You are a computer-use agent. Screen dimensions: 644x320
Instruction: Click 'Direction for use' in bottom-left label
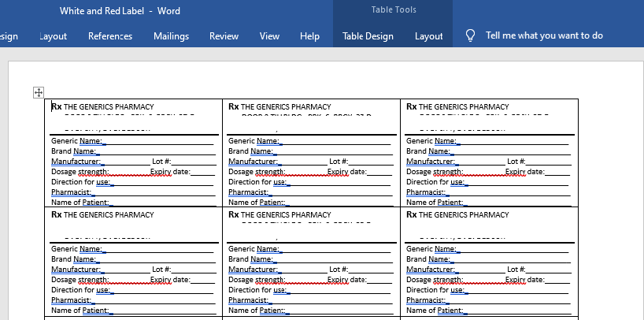tap(80, 290)
